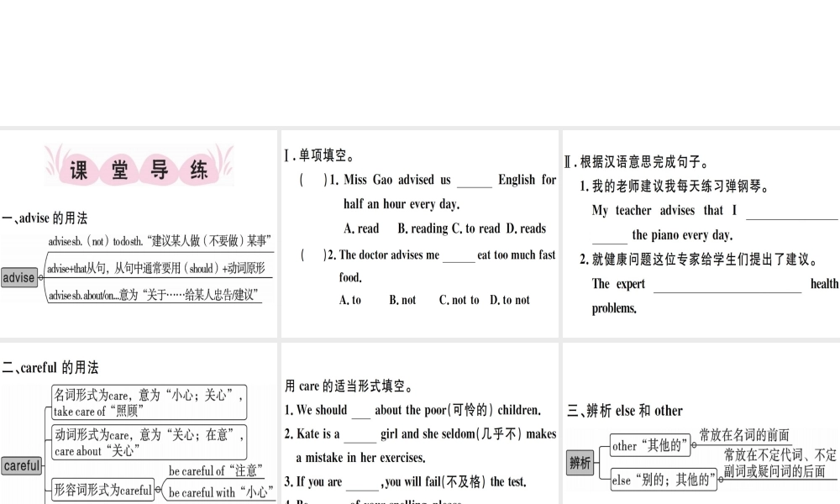Select the gray advise mind-map node

point(18,277)
